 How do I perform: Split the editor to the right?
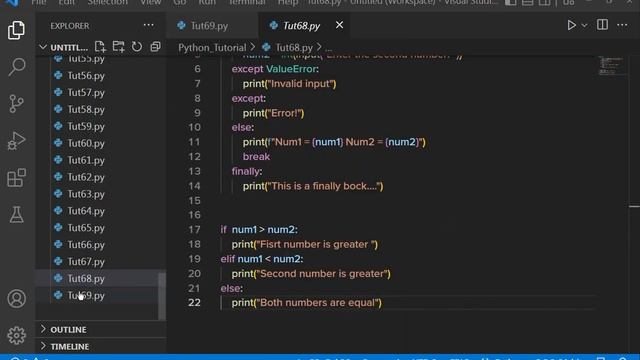[602, 25]
